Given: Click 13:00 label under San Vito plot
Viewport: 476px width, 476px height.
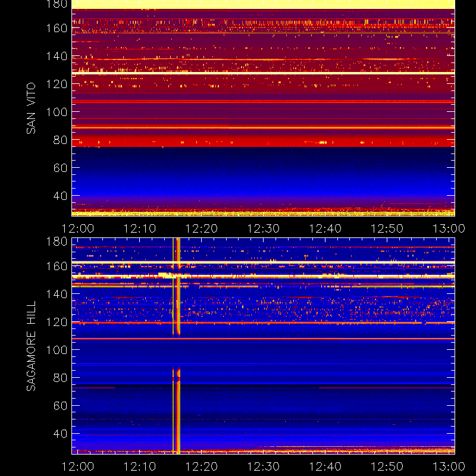Looking at the screenshot, I should click(x=449, y=228).
